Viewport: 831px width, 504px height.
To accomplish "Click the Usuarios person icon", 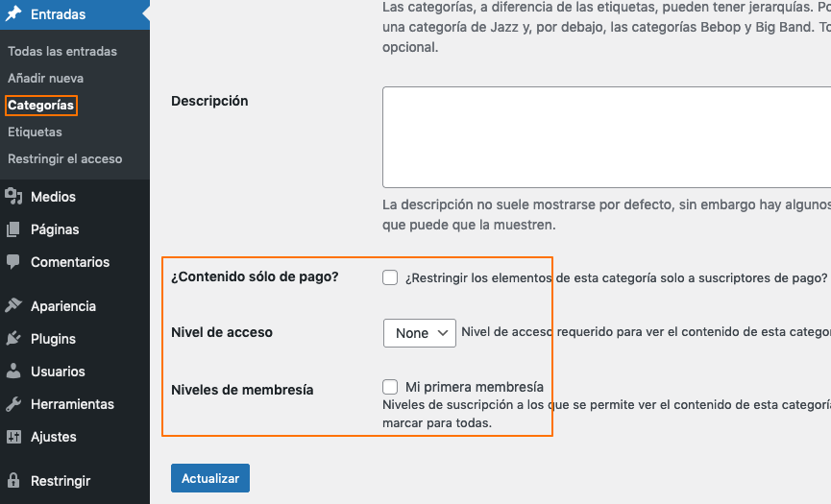I will pyautogui.click(x=13, y=372).
